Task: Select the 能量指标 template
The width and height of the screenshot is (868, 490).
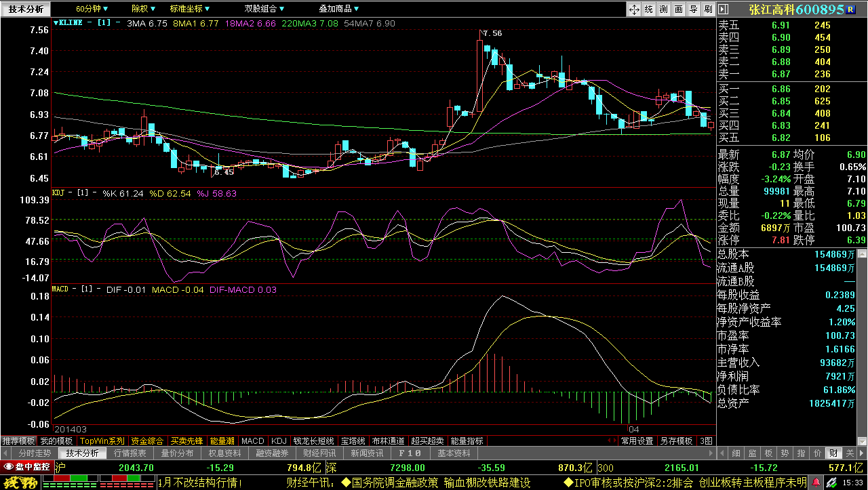Action: pos(467,441)
